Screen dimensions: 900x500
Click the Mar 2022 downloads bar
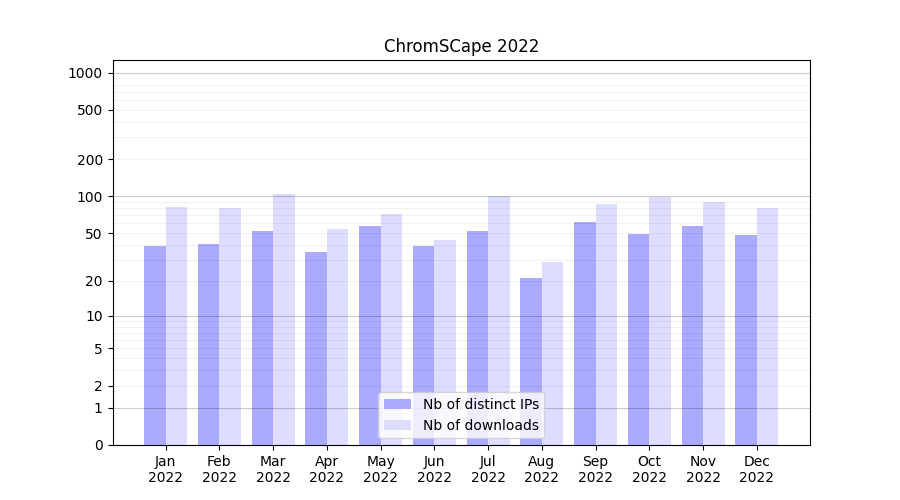[x=284, y=320]
